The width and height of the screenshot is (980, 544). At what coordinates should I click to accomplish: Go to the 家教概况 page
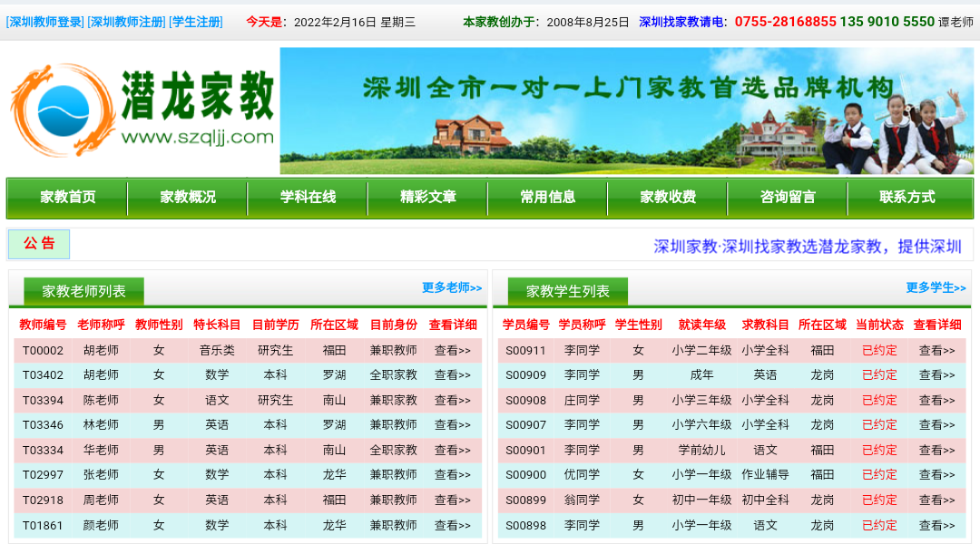tap(188, 197)
